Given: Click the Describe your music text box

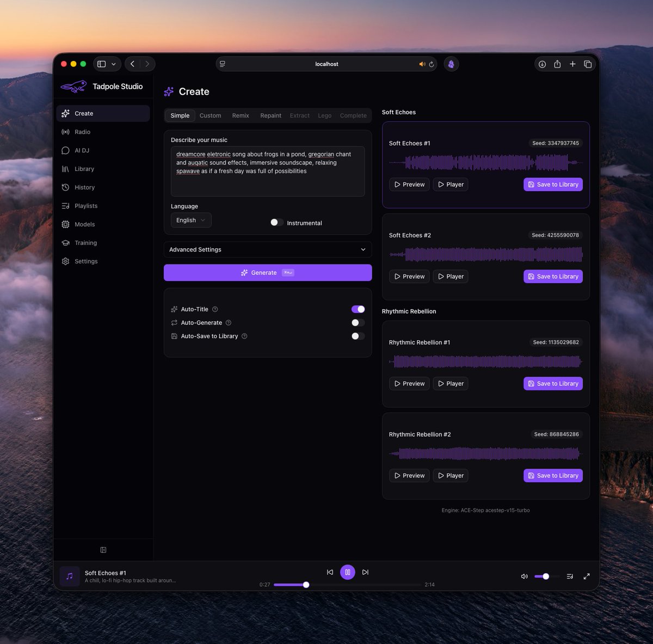Looking at the screenshot, I should tap(268, 171).
